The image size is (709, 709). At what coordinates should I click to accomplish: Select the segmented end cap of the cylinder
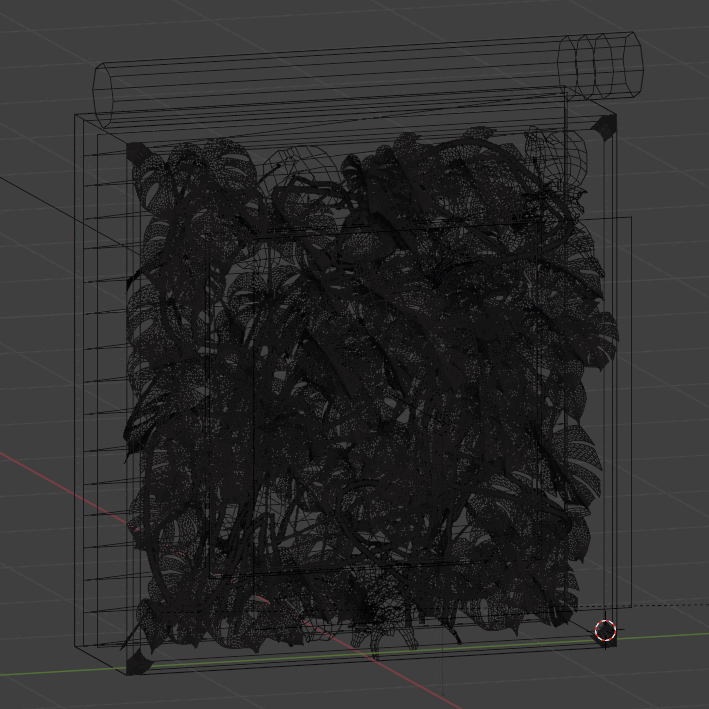[600, 66]
